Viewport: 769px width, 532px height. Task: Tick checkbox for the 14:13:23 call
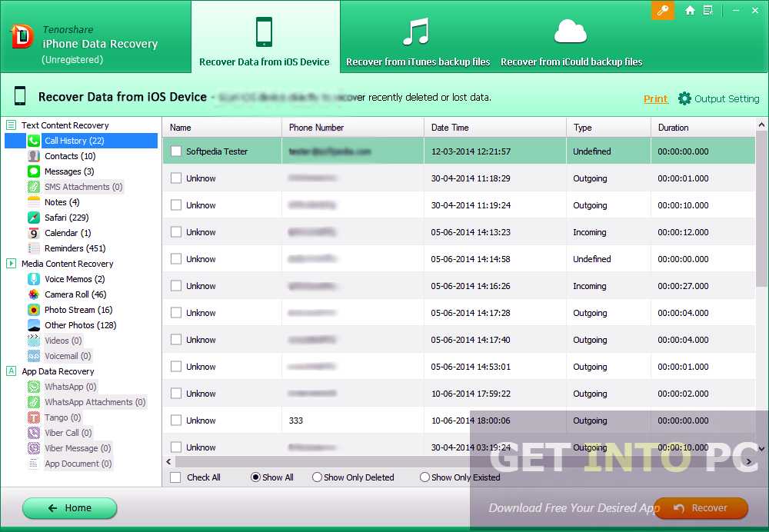(x=176, y=232)
